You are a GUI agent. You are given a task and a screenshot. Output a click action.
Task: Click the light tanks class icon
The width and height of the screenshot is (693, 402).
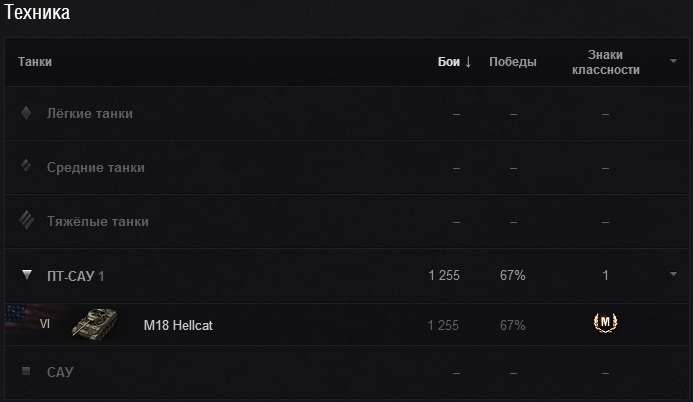[x=27, y=113]
